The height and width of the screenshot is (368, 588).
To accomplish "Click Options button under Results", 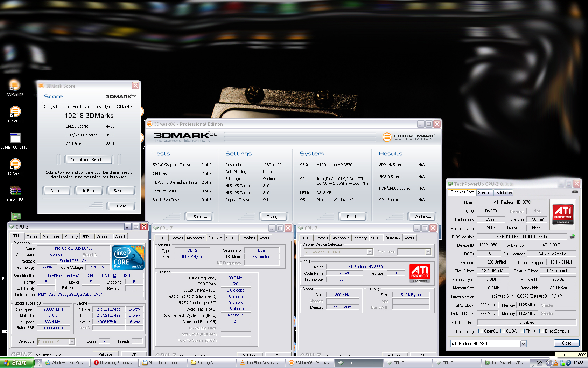I will point(423,217).
